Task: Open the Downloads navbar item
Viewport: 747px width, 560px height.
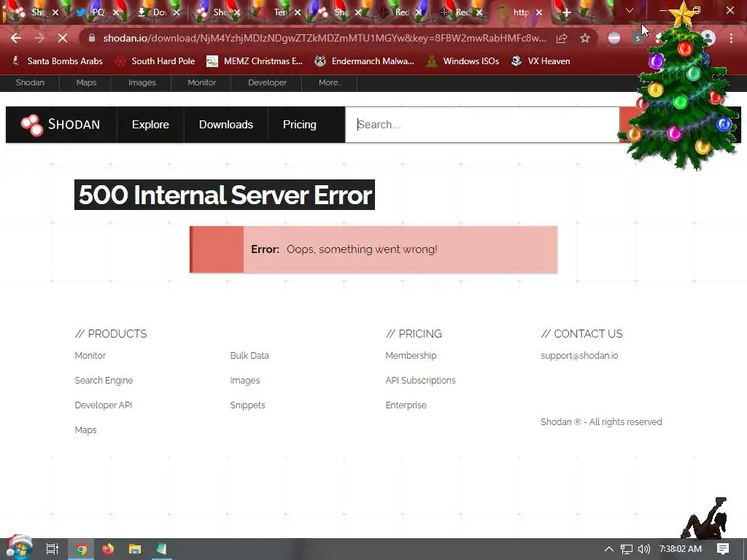Action: pyautogui.click(x=226, y=125)
